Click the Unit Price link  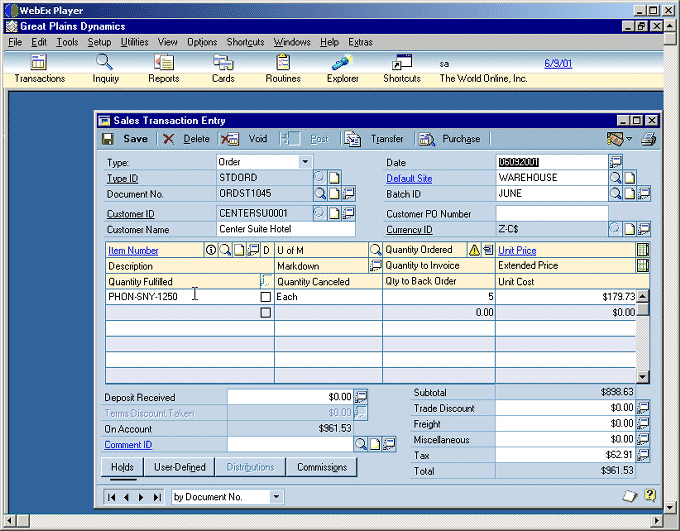(x=517, y=251)
